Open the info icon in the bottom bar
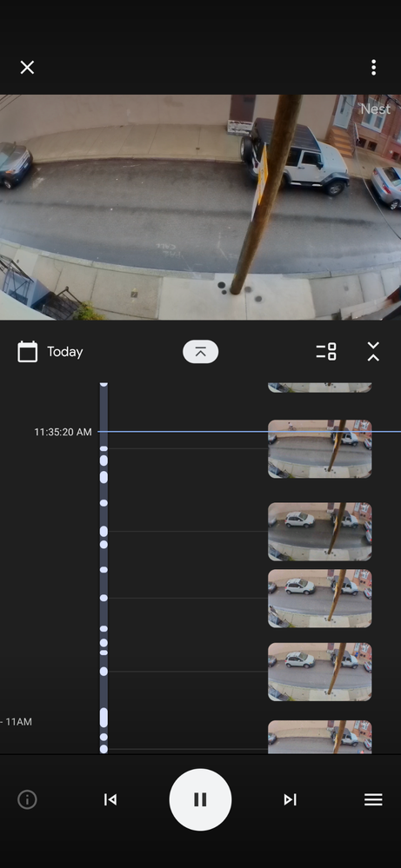This screenshot has width=401, height=868. [27, 799]
